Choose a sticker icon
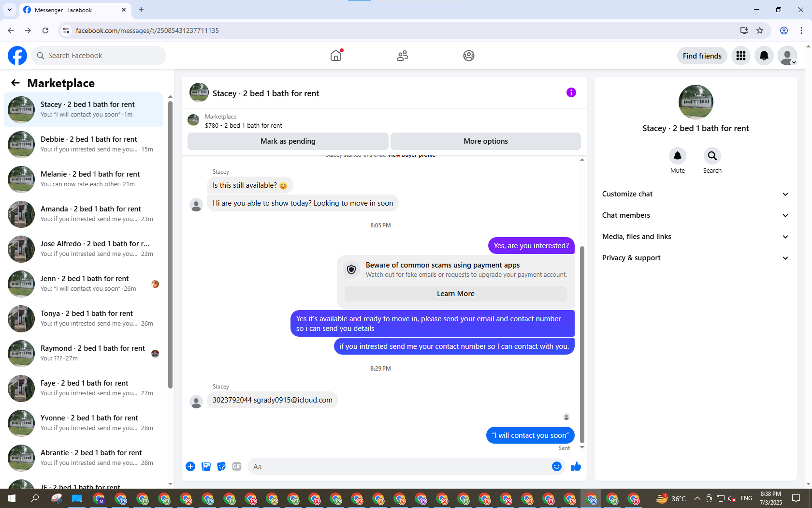This screenshot has height=508, width=812. pos(221,466)
